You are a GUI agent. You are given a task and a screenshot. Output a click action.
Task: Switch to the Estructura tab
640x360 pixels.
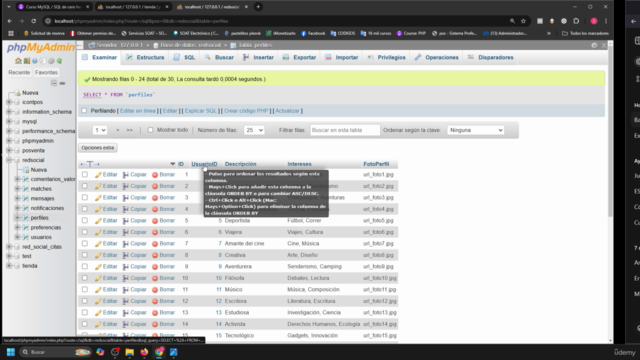point(145,58)
